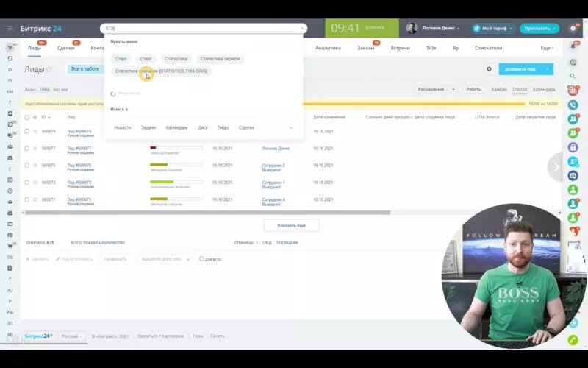Screen dimensions: 588x368
Task: Open row actions menu for lead 500079
Action: 35,132
